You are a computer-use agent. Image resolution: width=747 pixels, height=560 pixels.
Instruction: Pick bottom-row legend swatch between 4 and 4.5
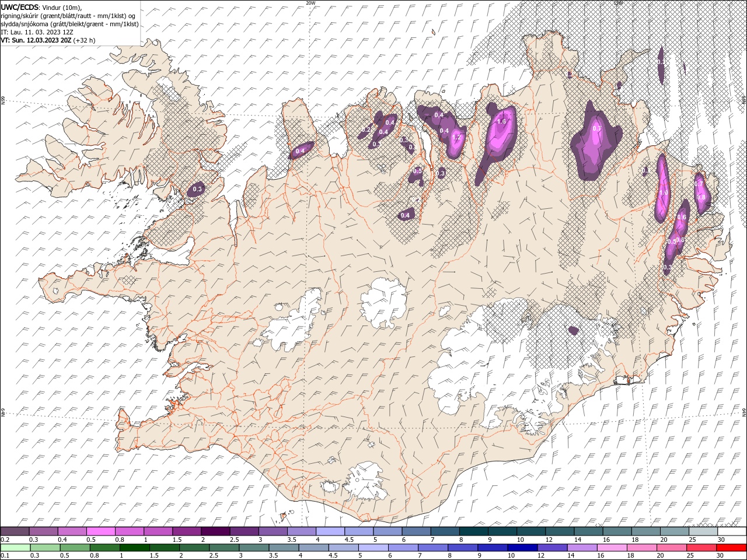[x=314, y=547]
